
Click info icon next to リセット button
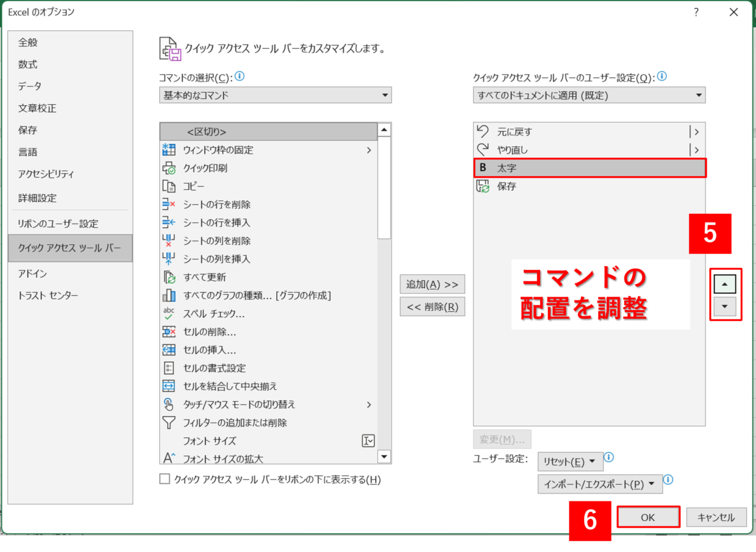(608, 458)
